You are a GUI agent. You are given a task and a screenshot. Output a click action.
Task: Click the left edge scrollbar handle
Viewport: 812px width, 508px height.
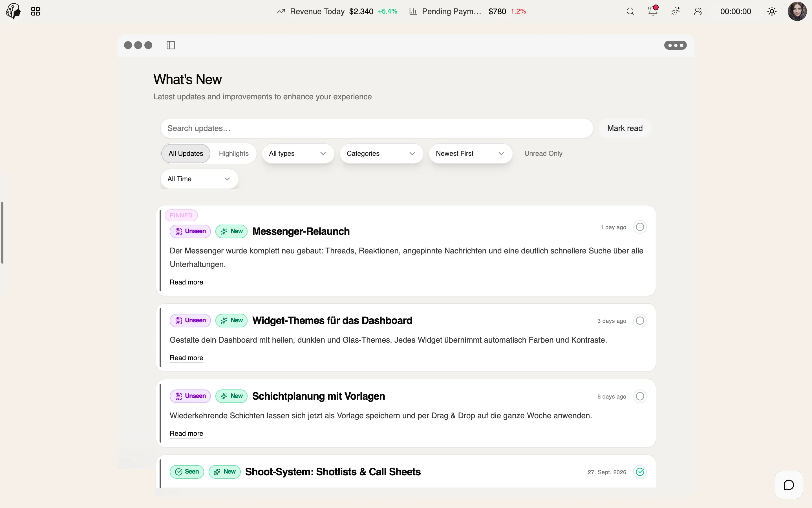click(2, 233)
